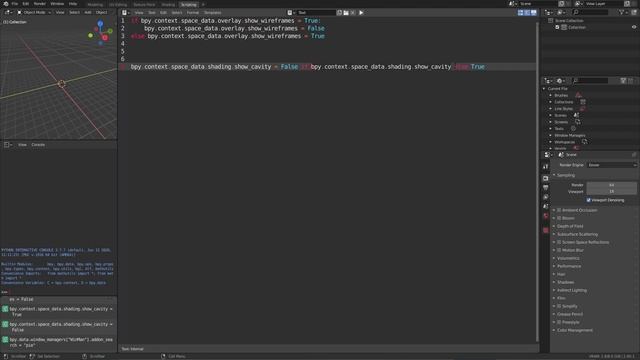Open the Window menu
The height and width of the screenshot is (360, 640).
click(57, 4)
